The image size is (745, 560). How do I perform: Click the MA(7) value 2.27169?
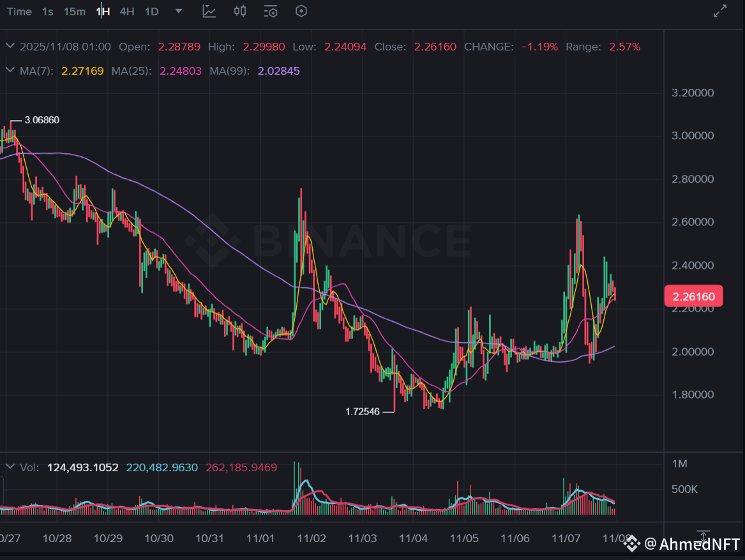(82, 71)
